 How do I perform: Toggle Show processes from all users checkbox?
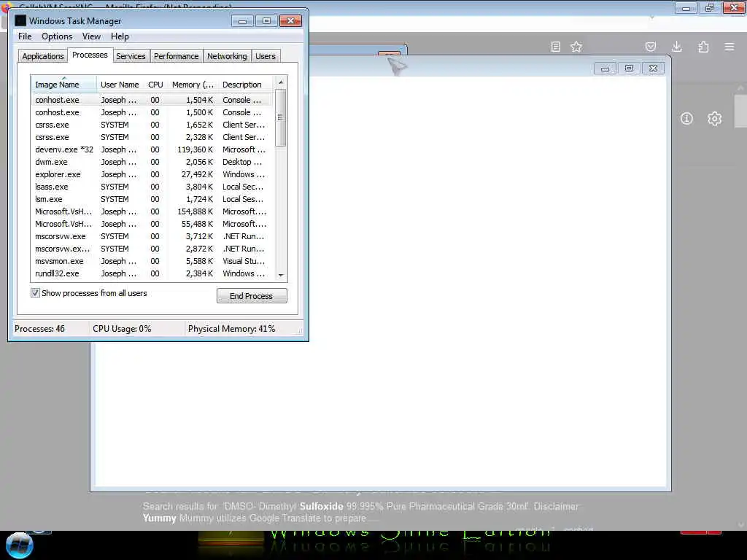(35, 293)
